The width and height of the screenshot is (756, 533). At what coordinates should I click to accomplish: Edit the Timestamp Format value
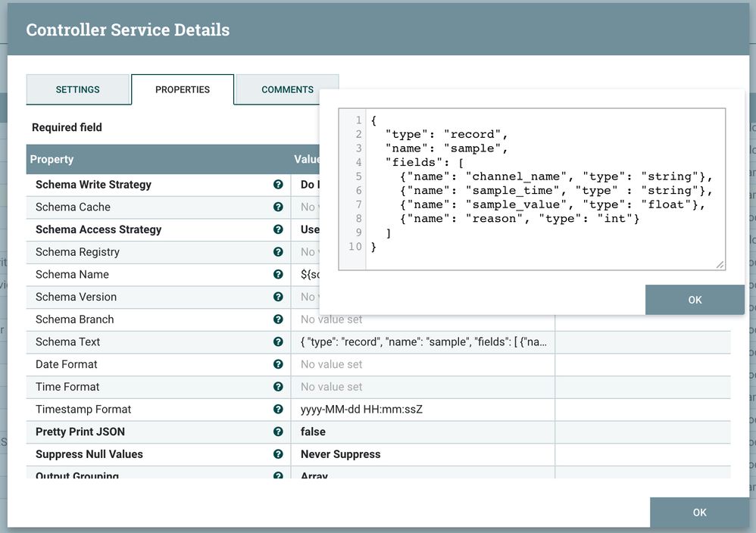point(421,410)
